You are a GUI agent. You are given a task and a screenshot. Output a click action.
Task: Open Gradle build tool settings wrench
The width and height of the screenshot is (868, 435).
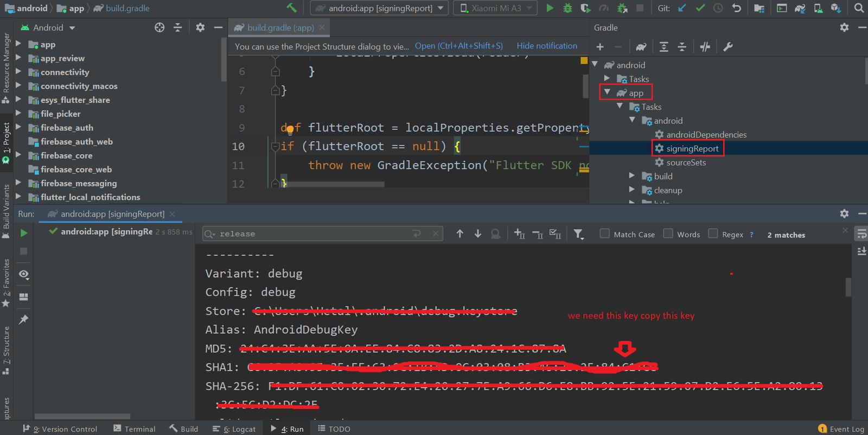point(728,47)
